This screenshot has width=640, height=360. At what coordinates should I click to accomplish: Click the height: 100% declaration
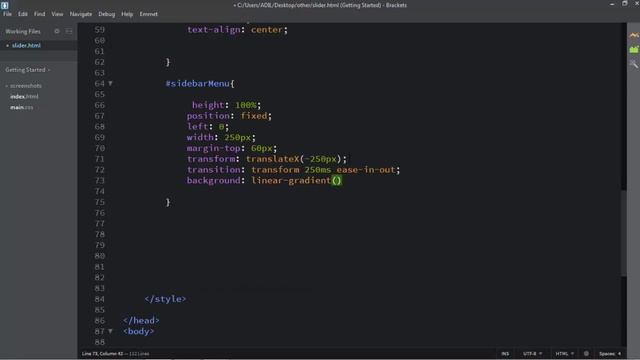pyautogui.click(x=227, y=105)
